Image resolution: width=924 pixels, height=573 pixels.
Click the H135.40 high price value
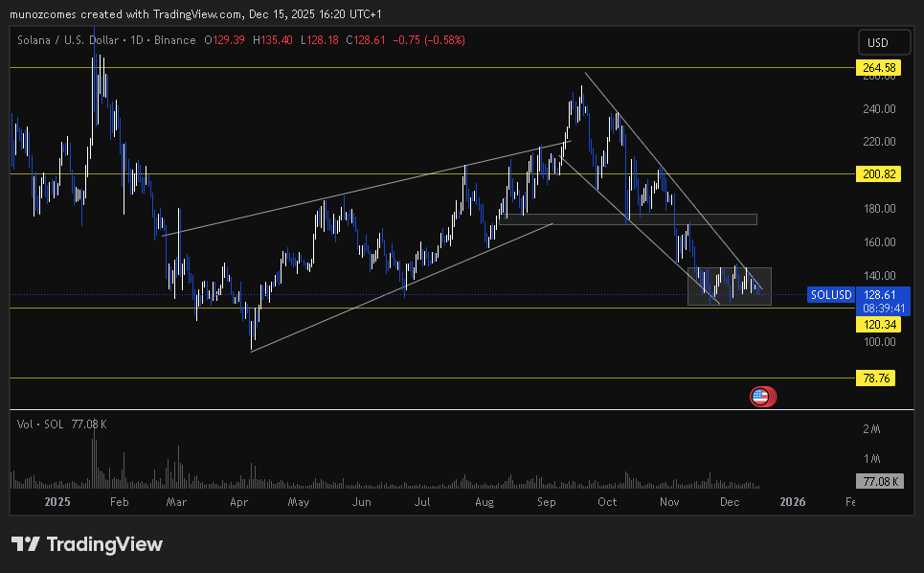(x=272, y=40)
